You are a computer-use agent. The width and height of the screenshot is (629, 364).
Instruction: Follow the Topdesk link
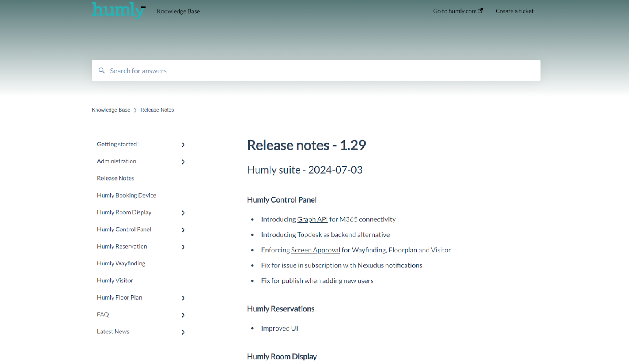[309, 235]
